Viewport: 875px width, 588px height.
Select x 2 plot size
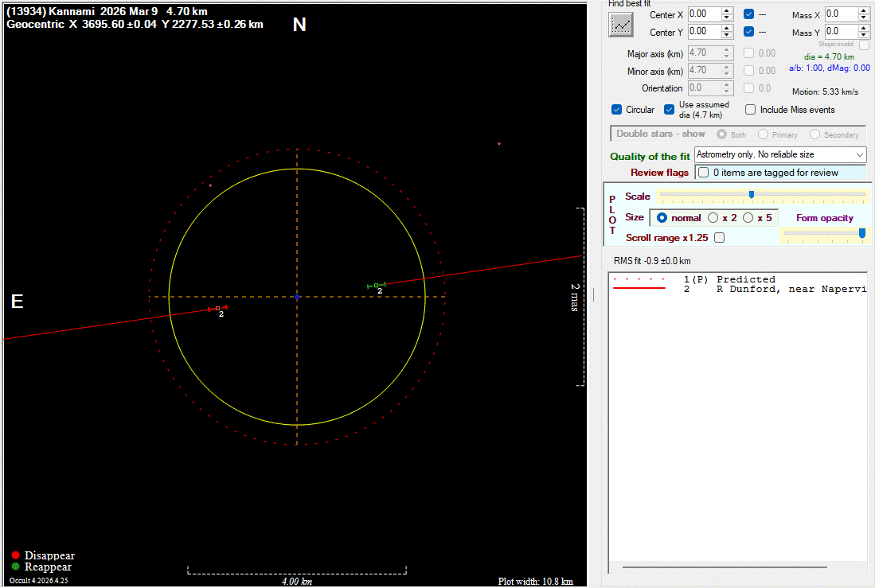714,217
